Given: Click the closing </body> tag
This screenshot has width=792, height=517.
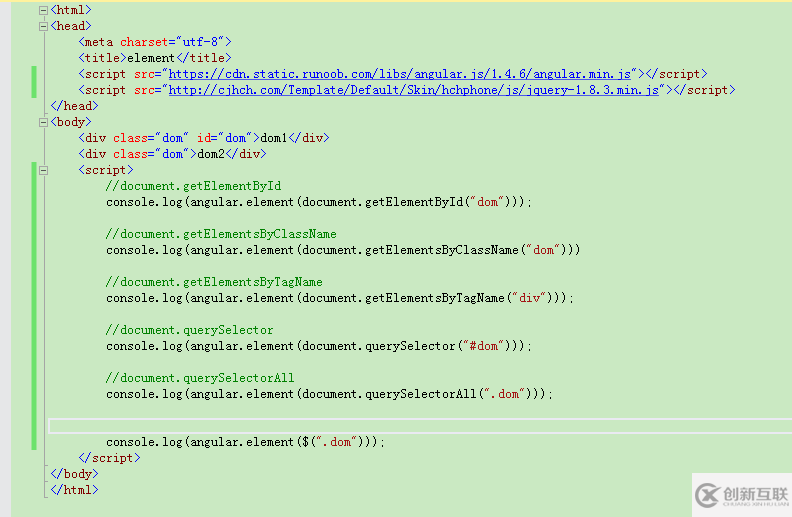Looking at the screenshot, I should (74, 474).
